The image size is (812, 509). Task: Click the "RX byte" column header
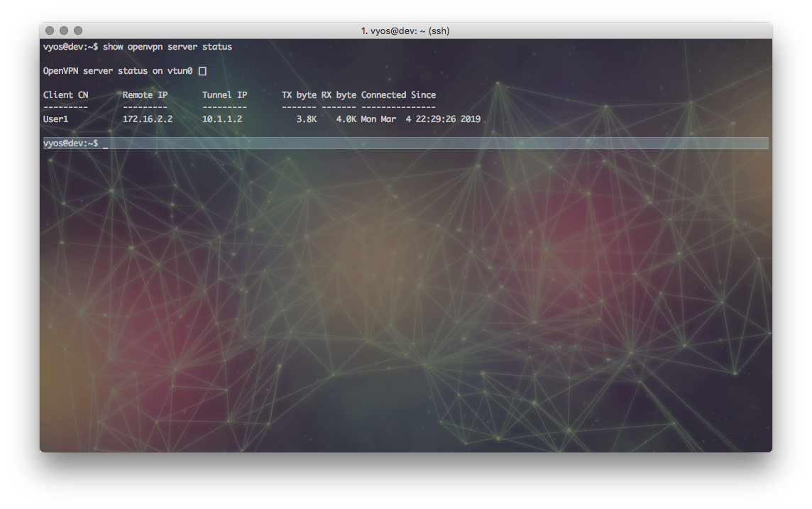tap(339, 95)
